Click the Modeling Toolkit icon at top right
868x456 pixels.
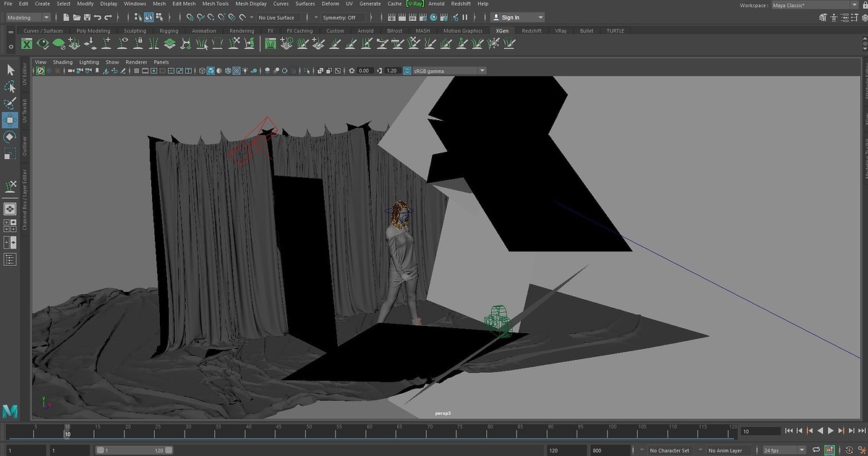(x=824, y=17)
